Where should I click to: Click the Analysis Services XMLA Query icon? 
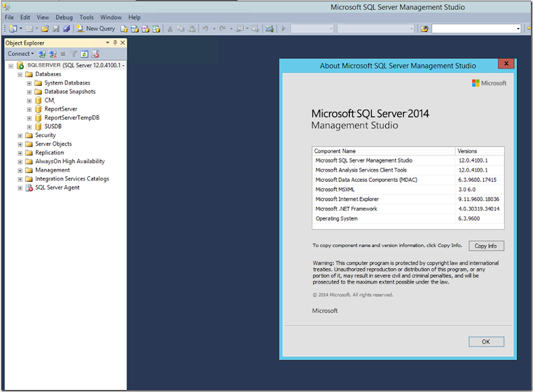[157, 29]
